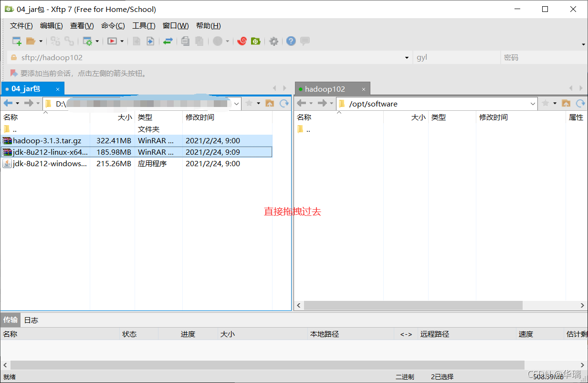Image resolution: width=588 pixels, height=383 pixels.
Task: Expand dropdown beside grey circle icon
Action: (227, 42)
